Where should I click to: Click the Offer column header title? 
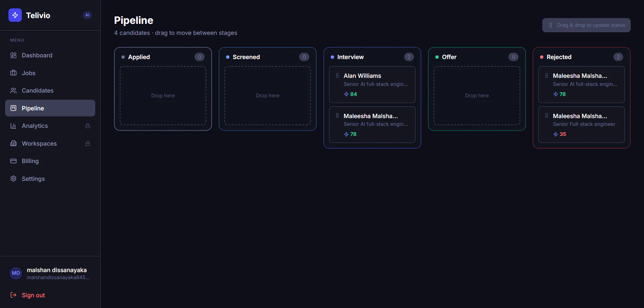[x=449, y=57]
